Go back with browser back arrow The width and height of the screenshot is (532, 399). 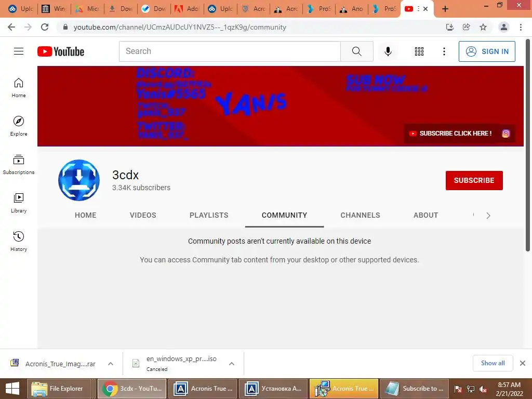(x=11, y=27)
